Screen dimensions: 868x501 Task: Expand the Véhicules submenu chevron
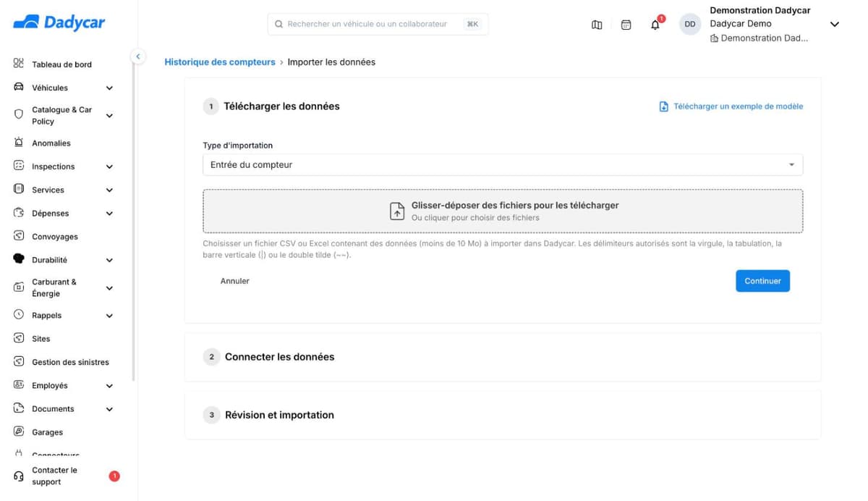click(109, 88)
